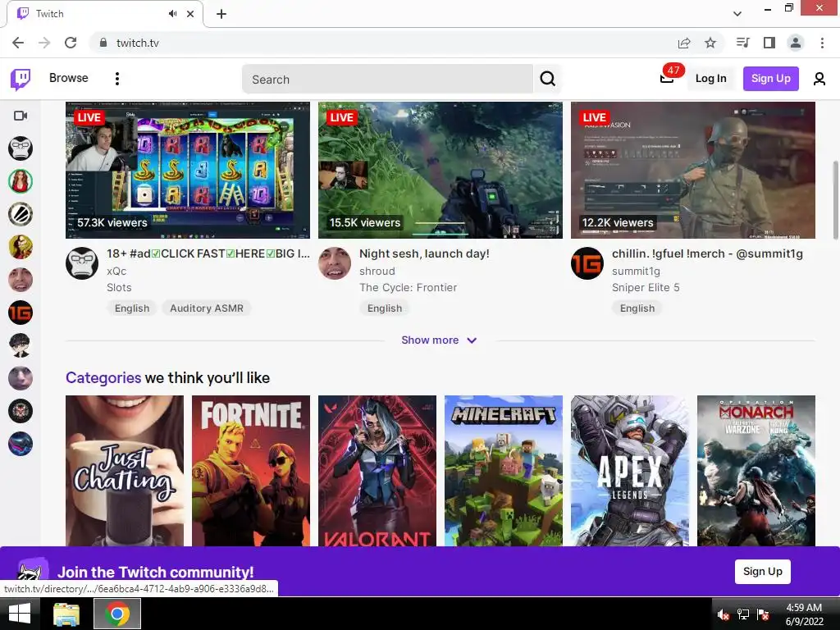The width and height of the screenshot is (840, 630).
Task: Select the Twitch browser tab
Action: pyautogui.click(x=104, y=14)
